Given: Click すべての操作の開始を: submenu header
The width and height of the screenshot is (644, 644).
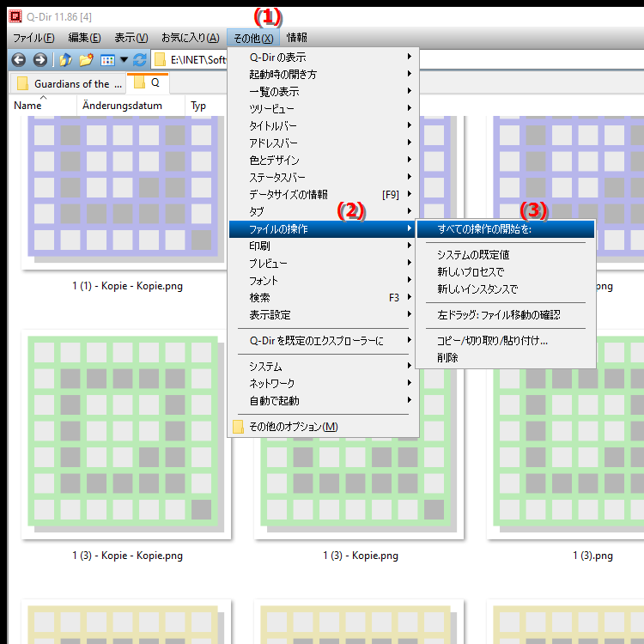Looking at the screenshot, I should click(x=506, y=229).
